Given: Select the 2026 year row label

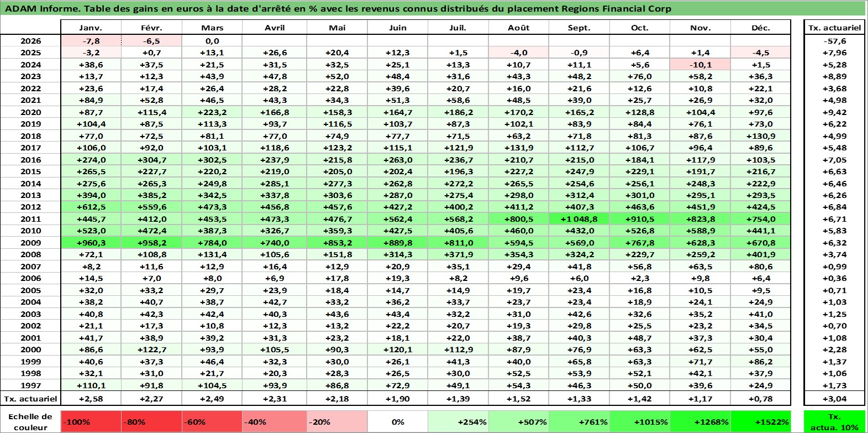Looking at the screenshot, I should 30,41.
